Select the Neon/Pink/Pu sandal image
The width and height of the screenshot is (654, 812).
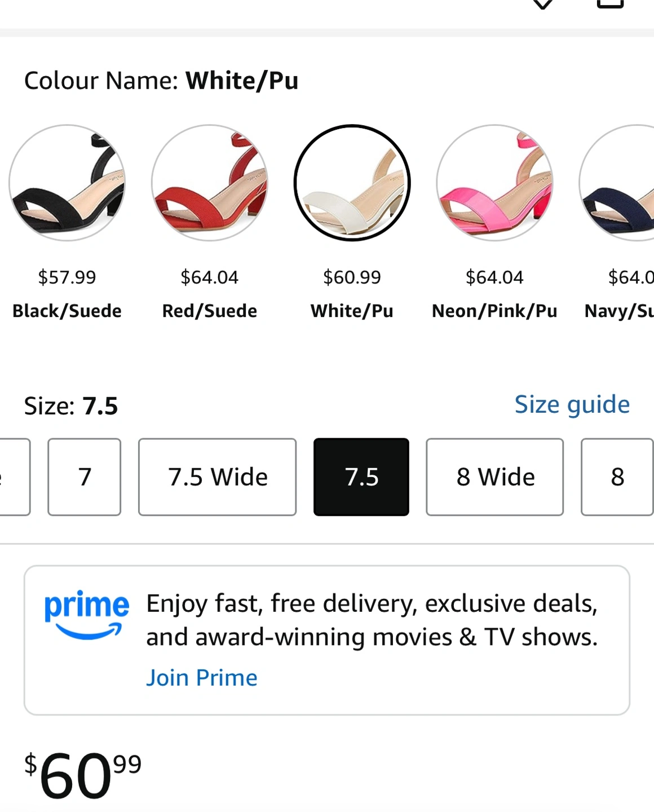494,183
